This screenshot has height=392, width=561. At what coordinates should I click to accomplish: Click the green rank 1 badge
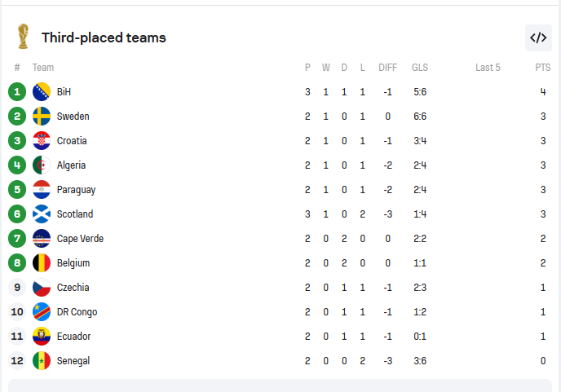coord(17,92)
